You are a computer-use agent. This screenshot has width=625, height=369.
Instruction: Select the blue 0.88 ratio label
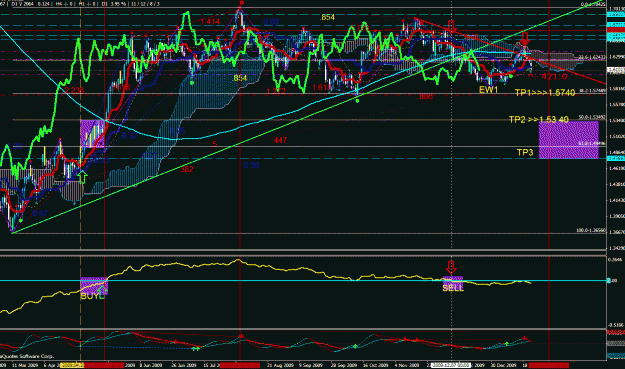pos(271,21)
